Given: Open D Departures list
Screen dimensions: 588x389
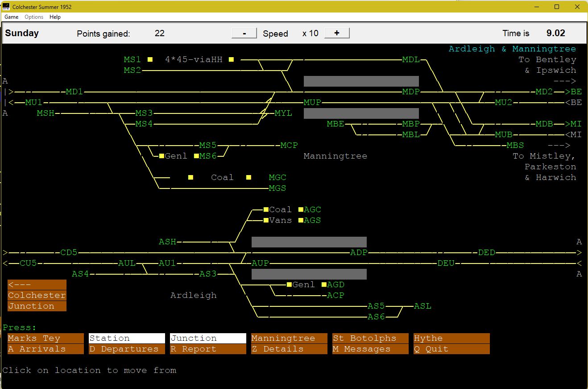Looking at the screenshot, I should [x=127, y=349].
